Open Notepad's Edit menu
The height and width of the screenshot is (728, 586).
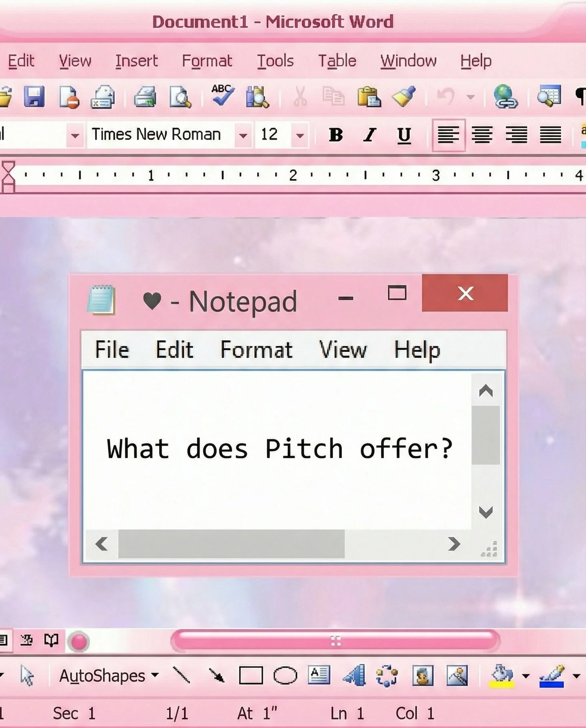pyautogui.click(x=175, y=350)
